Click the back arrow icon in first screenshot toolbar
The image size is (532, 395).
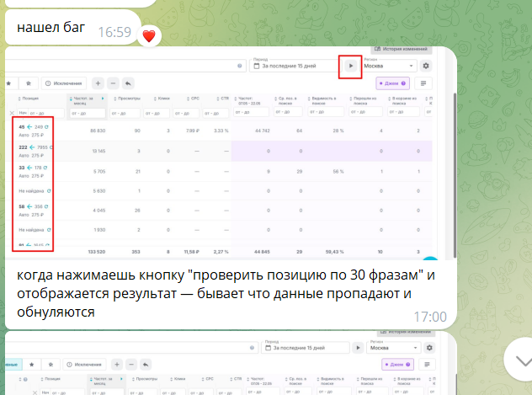[x=128, y=83]
